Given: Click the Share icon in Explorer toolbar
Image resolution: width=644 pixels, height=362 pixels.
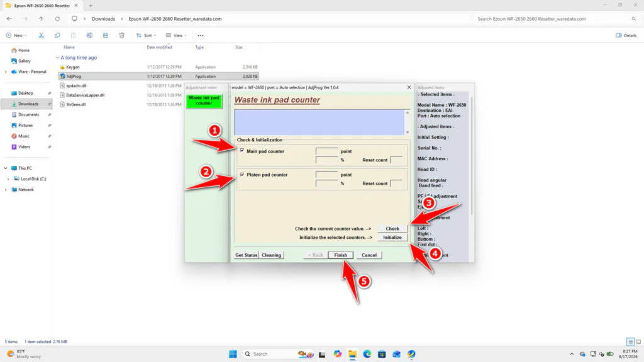Looking at the screenshot, I should tap(106, 35).
